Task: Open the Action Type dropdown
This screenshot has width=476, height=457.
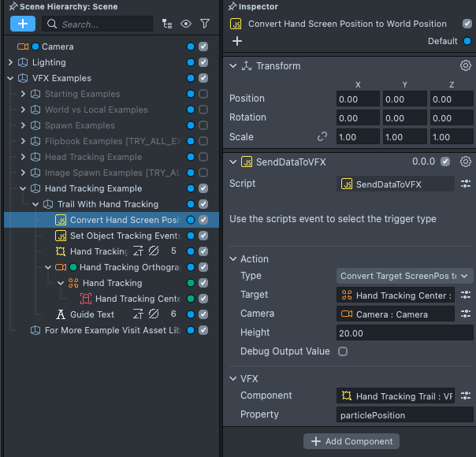Action: pos(404,276)
